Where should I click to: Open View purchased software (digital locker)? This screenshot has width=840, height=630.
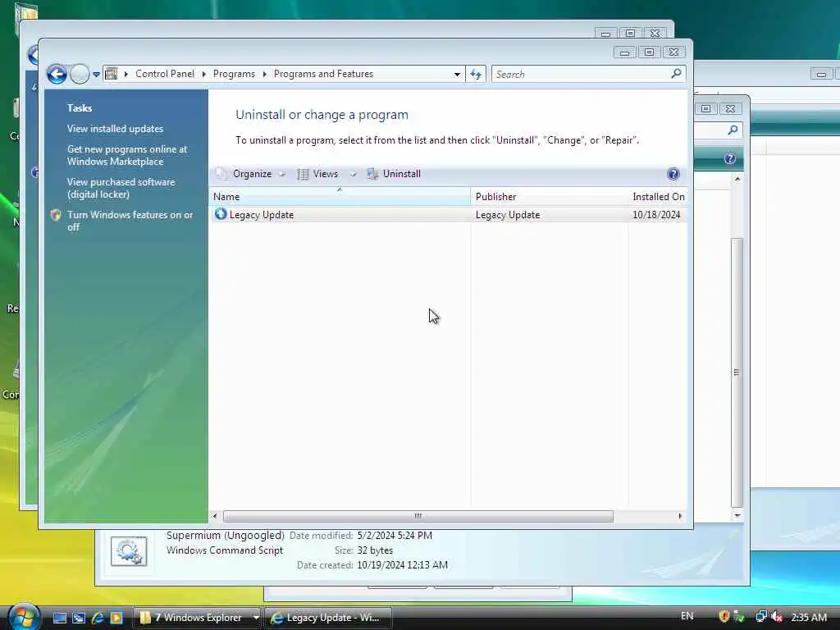point(121,188)
